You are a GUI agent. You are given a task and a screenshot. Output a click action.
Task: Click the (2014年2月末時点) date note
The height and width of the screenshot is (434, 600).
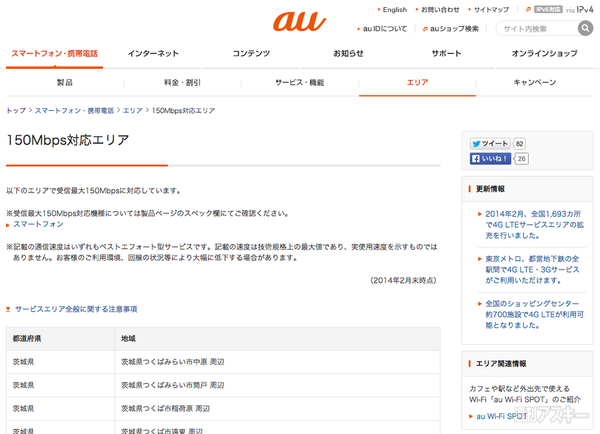(x=403, y=281)
